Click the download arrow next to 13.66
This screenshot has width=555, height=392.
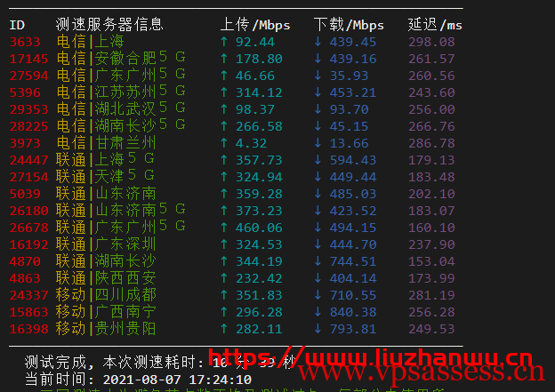pyautogui.click(x=318, y=142)
